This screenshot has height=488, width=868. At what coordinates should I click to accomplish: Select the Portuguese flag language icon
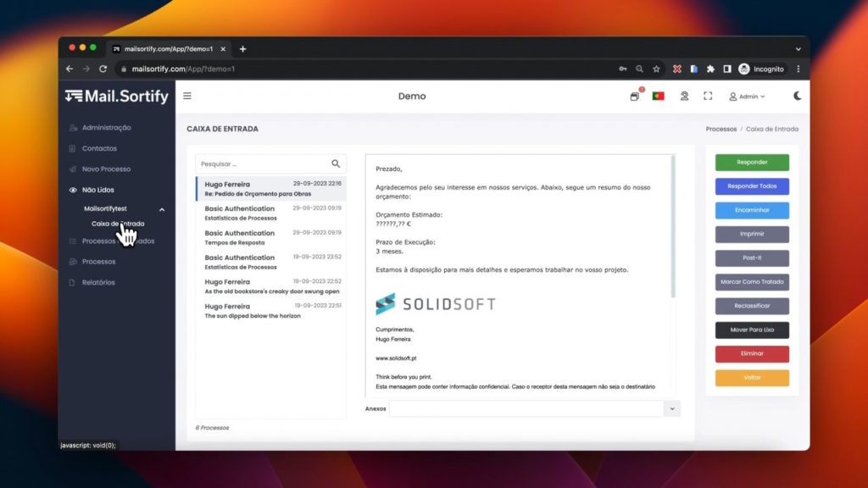click(x=659, y=96)
